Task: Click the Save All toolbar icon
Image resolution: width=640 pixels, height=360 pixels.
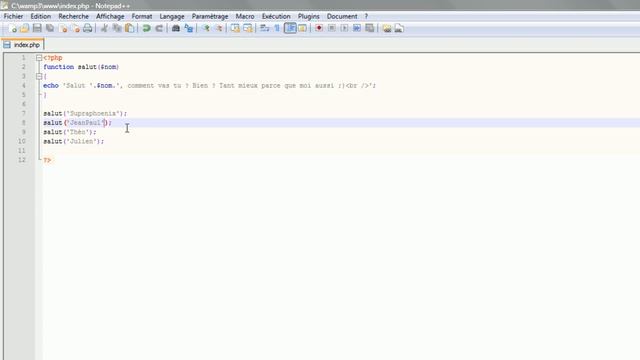Action: (50, 28)
